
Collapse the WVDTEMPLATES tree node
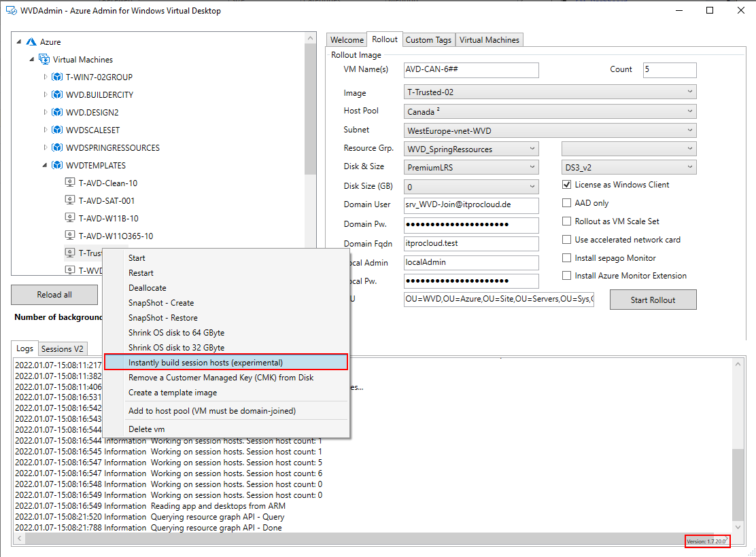click(45, 165)
